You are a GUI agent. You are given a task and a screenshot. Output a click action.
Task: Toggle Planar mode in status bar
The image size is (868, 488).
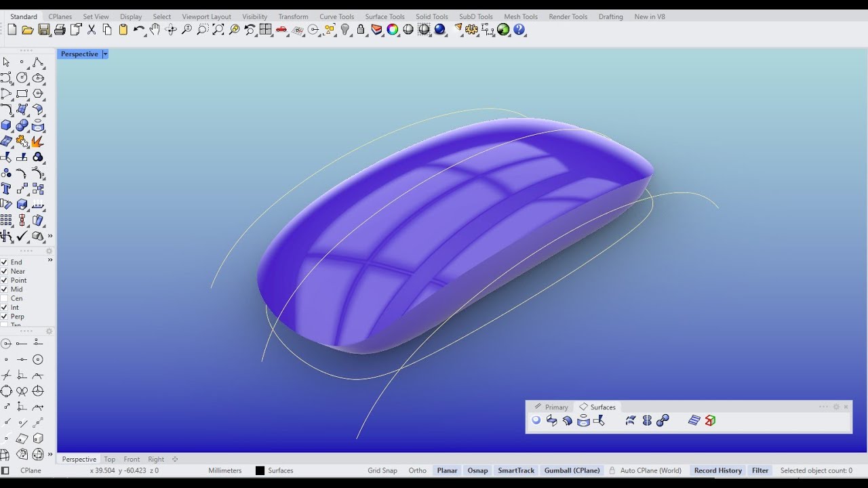(447, 470)
